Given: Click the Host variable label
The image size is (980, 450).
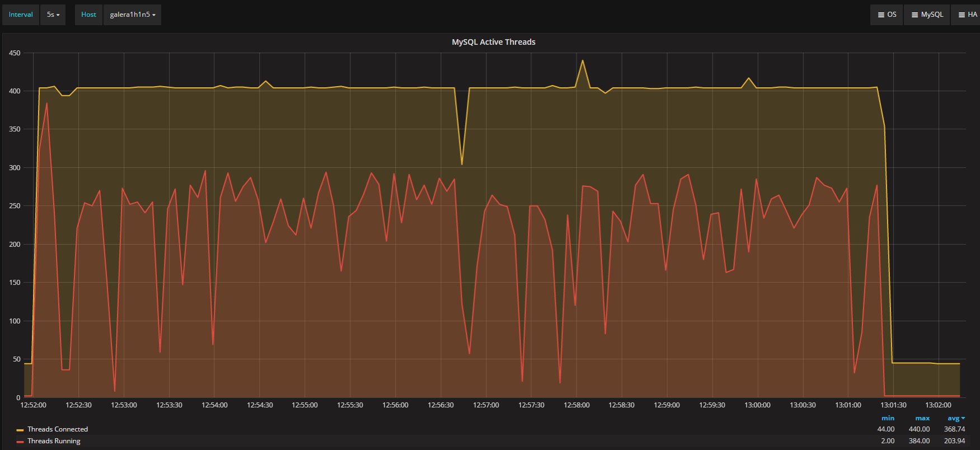Looking at the screenshot, I should 88,15.
